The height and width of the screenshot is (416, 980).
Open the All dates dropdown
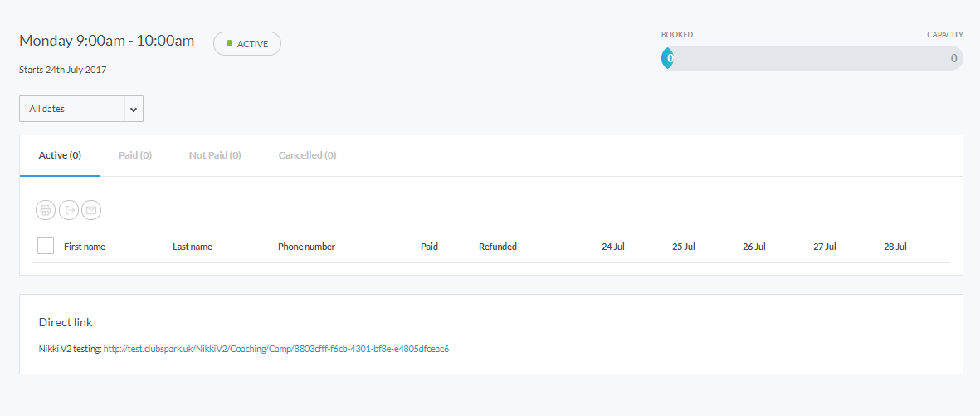click(72, 109)
